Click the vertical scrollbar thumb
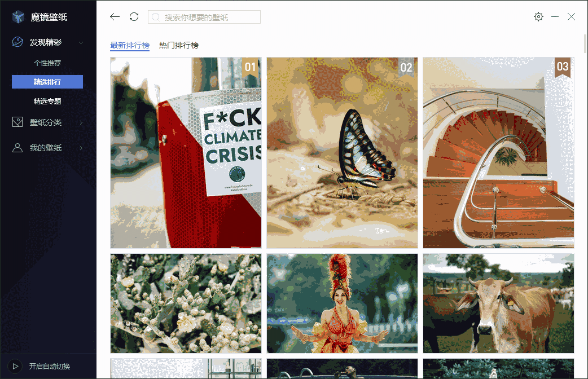Screen dimensions: 588x379 tap(585, 44)
